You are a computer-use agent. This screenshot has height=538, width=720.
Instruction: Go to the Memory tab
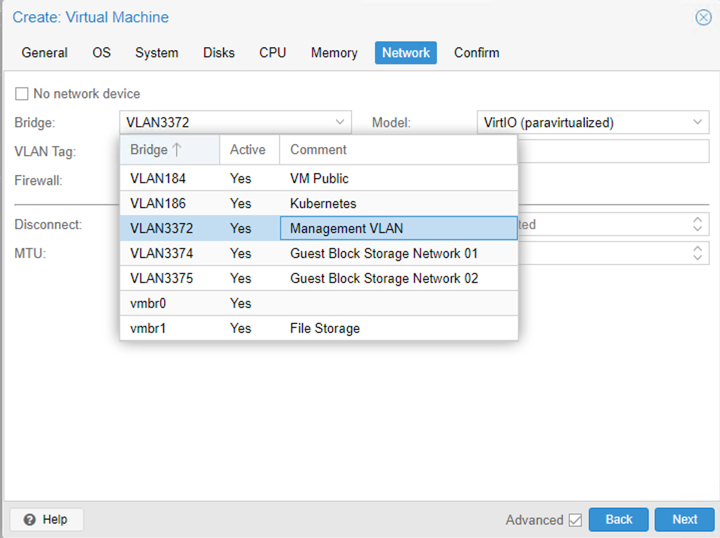click(x=334, y=53)
